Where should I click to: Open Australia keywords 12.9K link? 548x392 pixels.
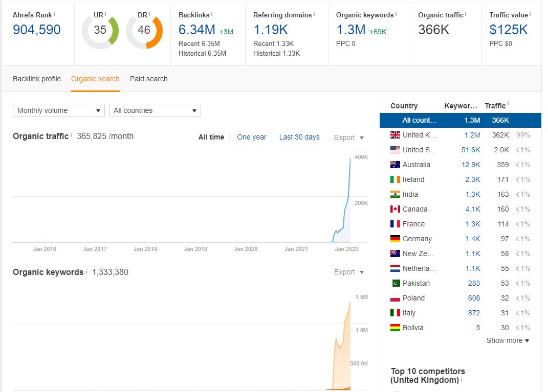tap(471, 165)
